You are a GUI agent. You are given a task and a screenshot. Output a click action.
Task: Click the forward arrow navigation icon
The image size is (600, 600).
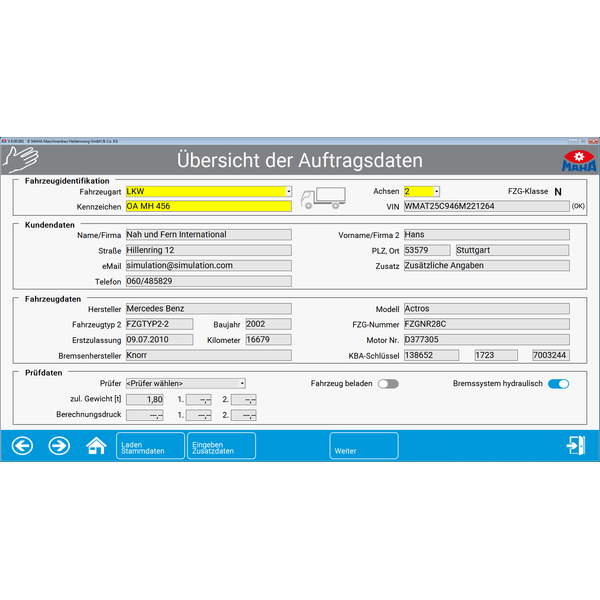pyautogui.click(x=59, y=445)
